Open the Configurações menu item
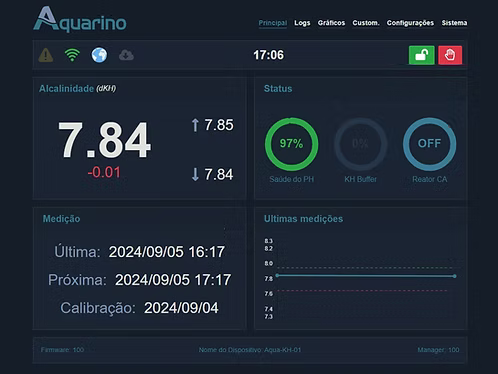 [410, 23]
